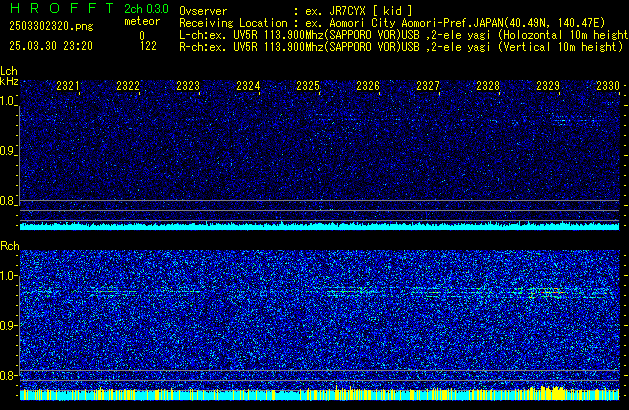629x410 pixels.
Task: Click the kHz unit label
Action: pyautogui.click(x=9, y=81)
